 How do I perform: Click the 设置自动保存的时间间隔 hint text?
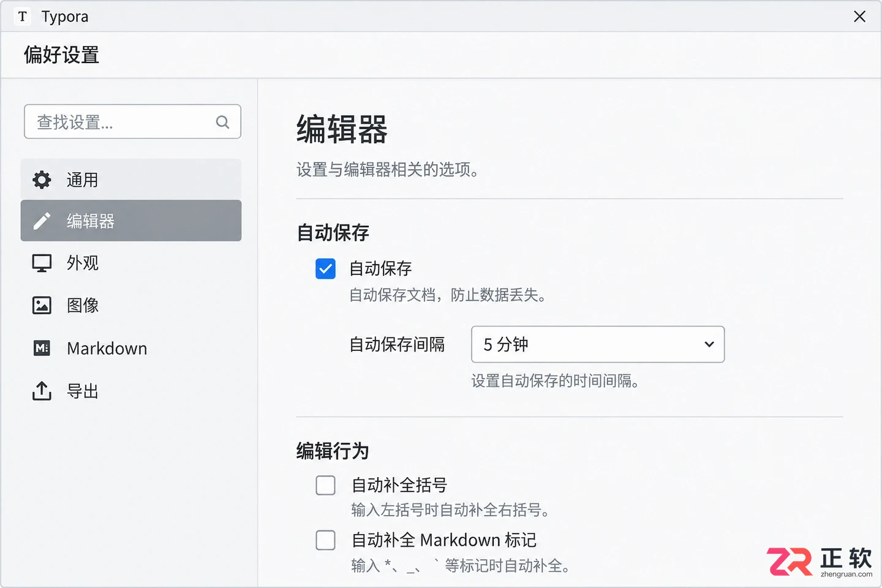(x=556, y=381)
